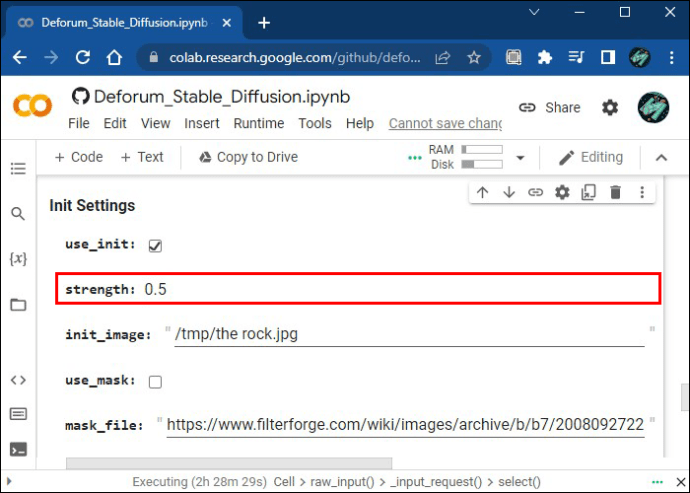Click the init_image path input field
Image resolution: width=690 pixels, height=493 pixels.
pos(409,334)
